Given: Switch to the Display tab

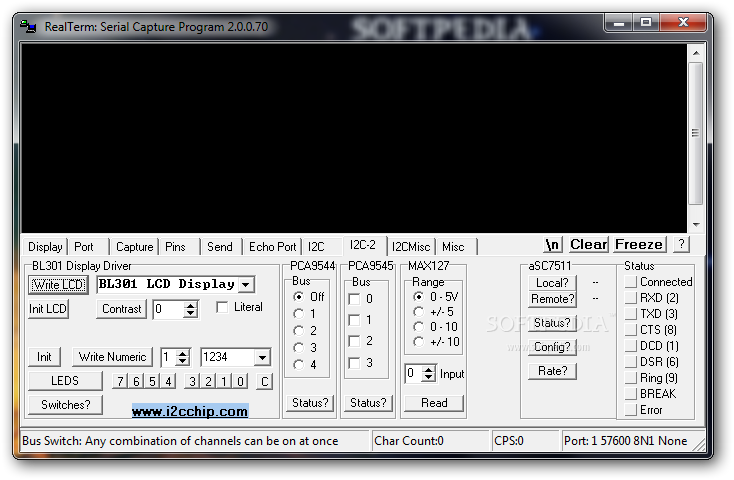Looking at the screenshot, I should pos(45,247).
